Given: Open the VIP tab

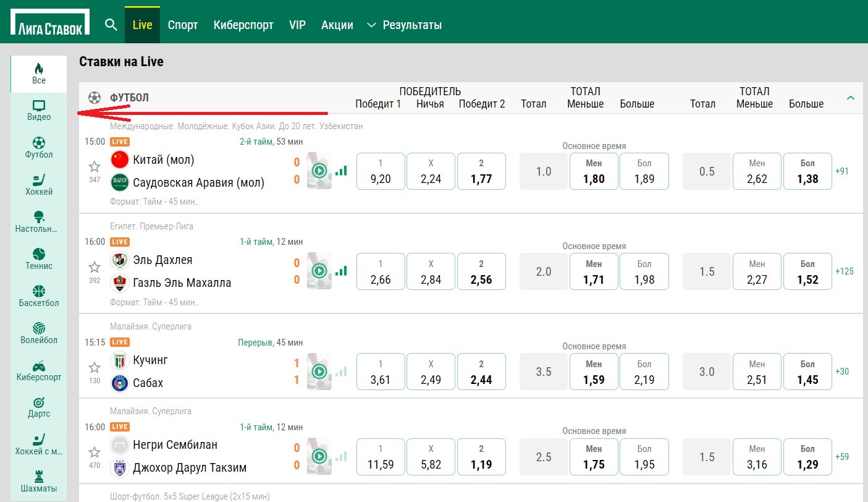Looking at the screenshot, I should click(297, 25).
